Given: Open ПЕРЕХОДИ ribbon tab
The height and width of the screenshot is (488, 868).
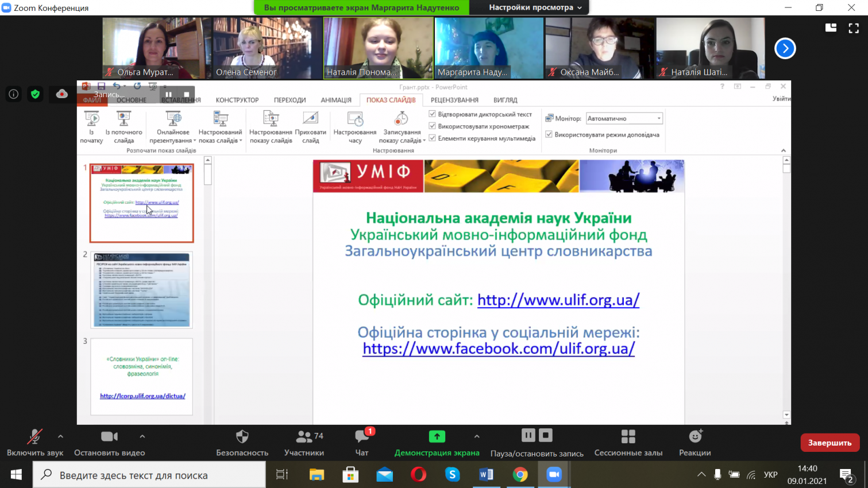Looking at the screenshot, I should pos(290,100).
